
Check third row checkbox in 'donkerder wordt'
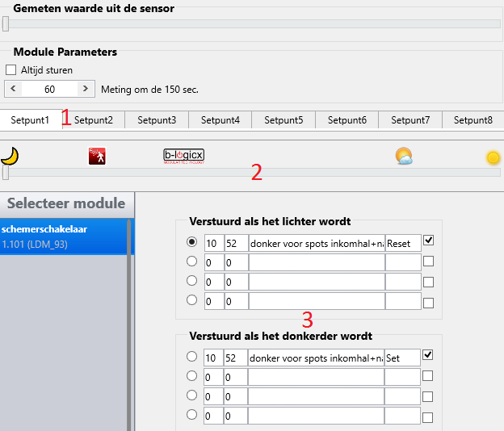[x=428, y=396]
